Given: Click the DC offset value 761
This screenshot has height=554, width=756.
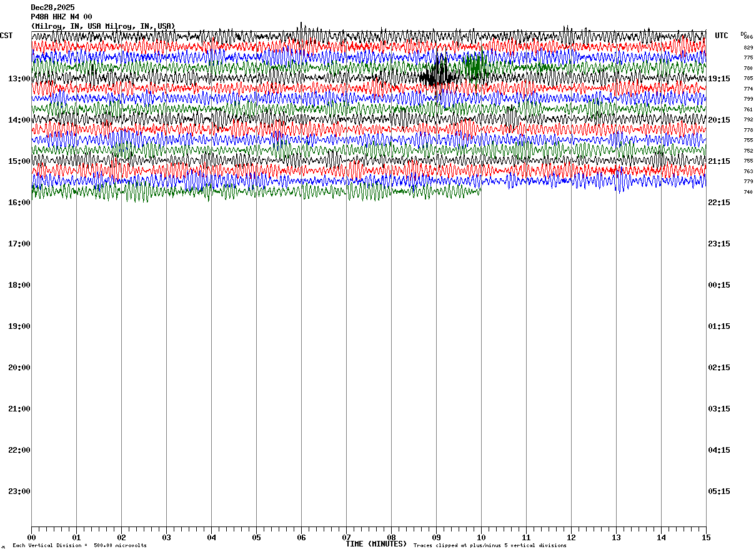Looking at the screenshot, I should [x=748, y=109].
